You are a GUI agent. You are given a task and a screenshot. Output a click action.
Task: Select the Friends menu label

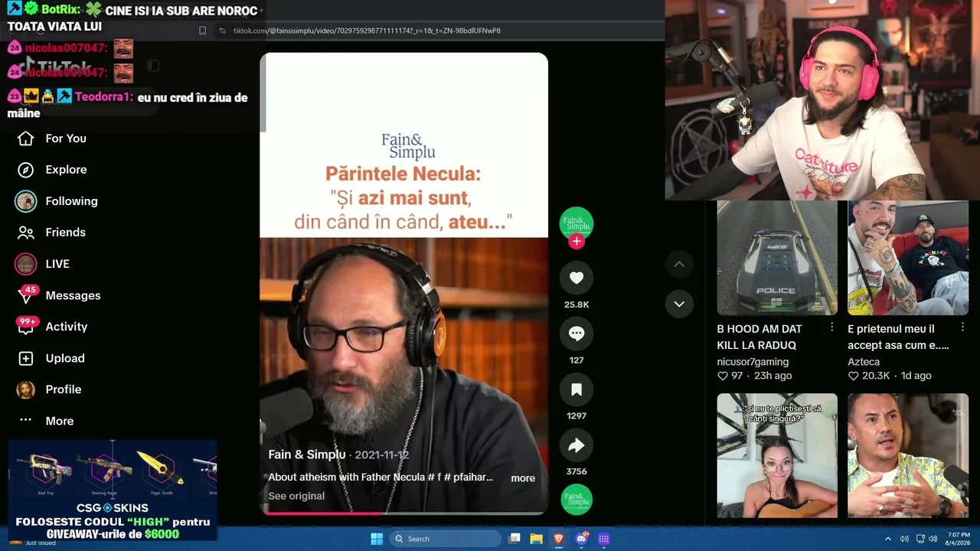click(x=65, y=233)
